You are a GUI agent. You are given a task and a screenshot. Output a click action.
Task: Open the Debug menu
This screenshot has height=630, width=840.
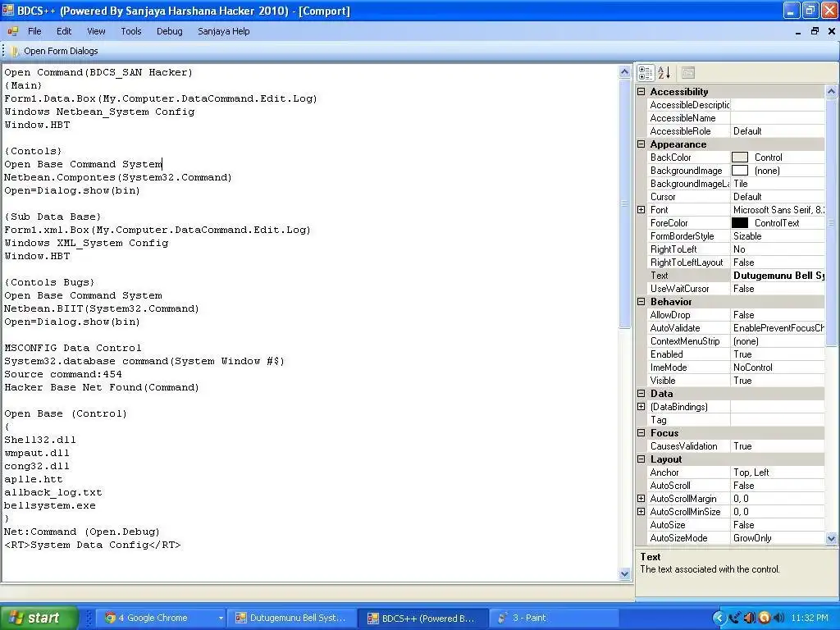pos(169,31)
